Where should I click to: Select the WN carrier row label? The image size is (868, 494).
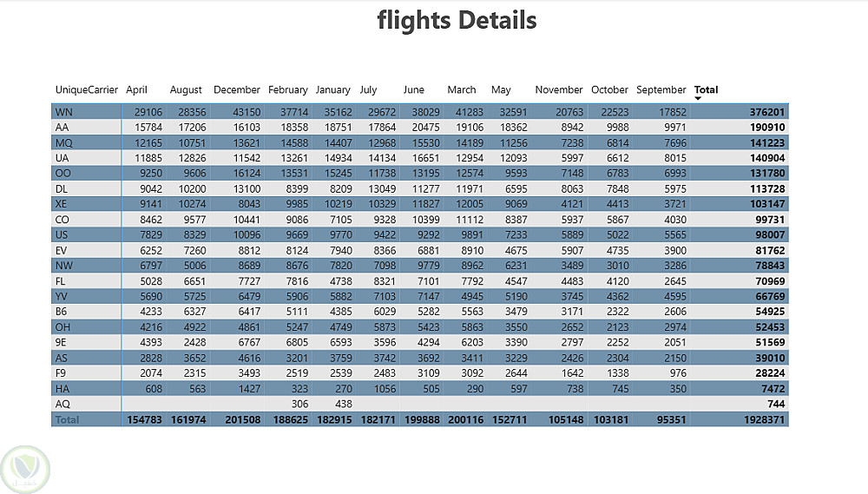[x=63, y=112]
